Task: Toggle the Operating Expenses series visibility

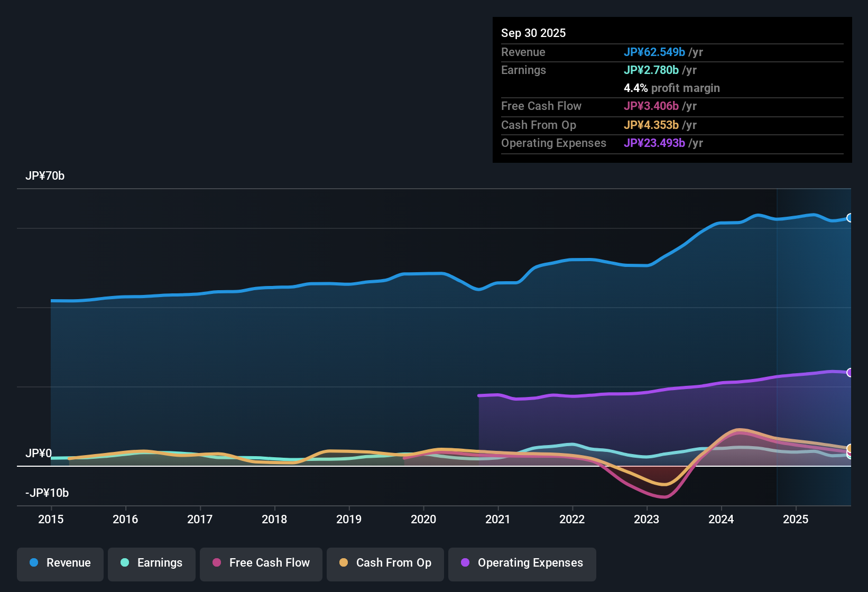Action: coord(522,563)
